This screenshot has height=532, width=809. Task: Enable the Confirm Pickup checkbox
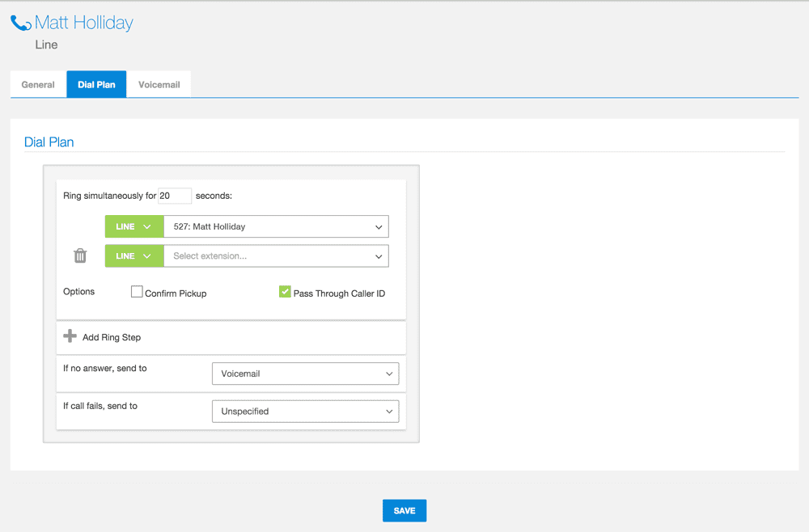pyautogui.click(x=137, y=292)
